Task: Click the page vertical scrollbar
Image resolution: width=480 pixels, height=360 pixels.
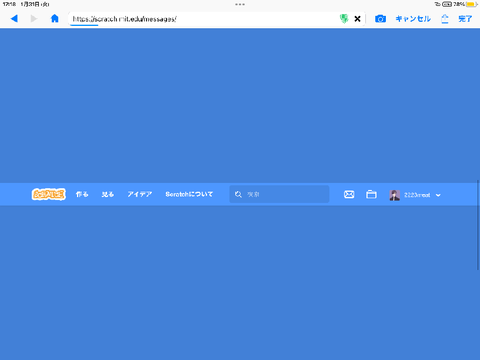Action: point(478,225)
